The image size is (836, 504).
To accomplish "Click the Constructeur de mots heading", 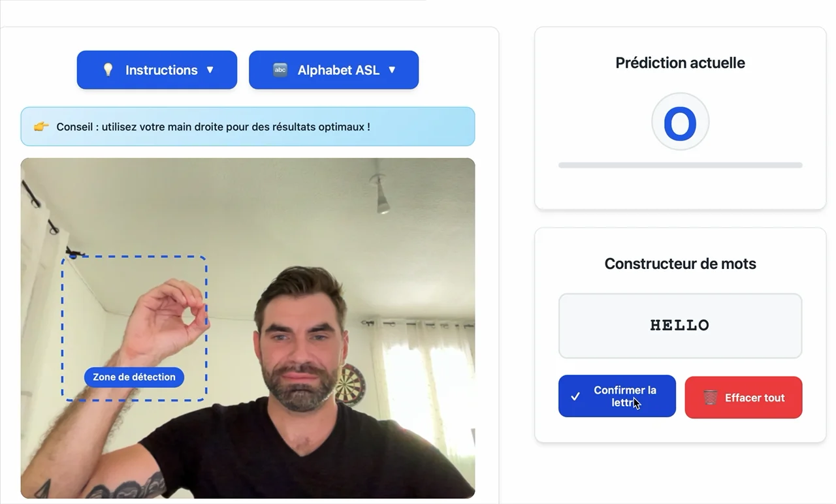I will (x=680, y=264).
